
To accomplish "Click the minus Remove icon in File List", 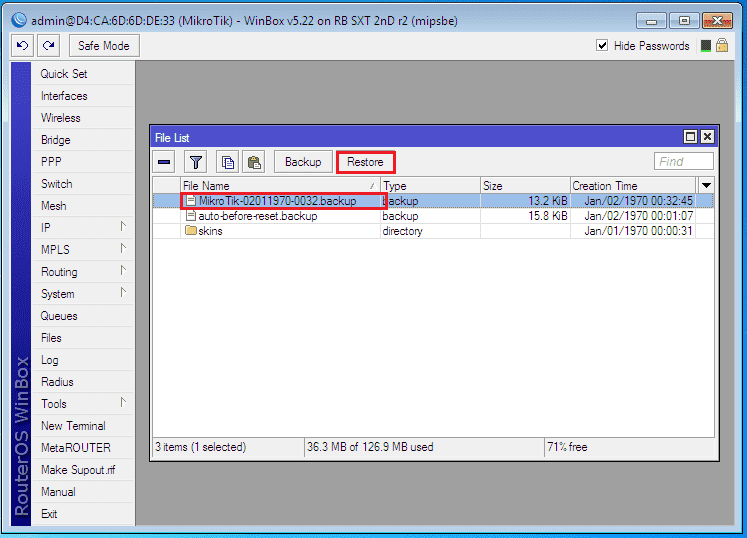I will [165, 162].
